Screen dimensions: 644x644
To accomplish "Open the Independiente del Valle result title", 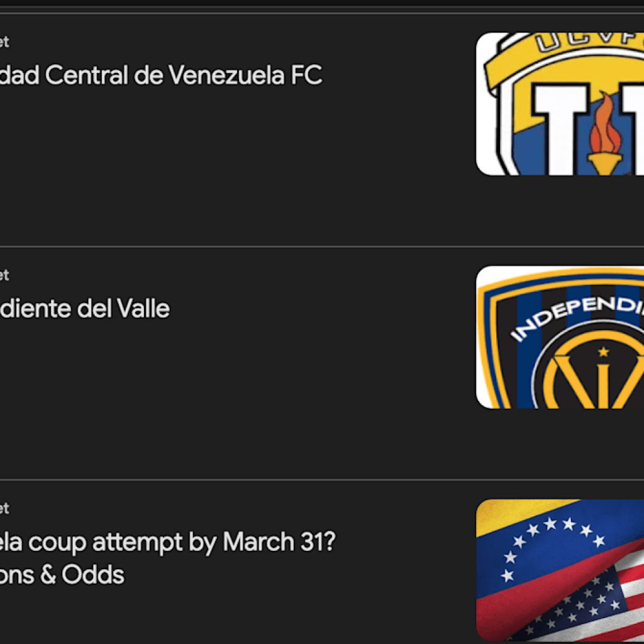I will 85,309.
